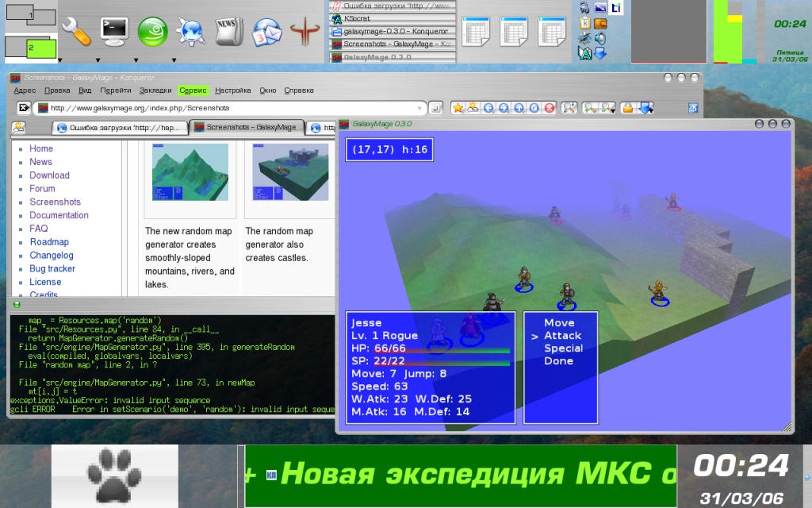Open the Правка menu in Konqueror
The height and width of the screenshot is (508, 812).
[57, 90]
